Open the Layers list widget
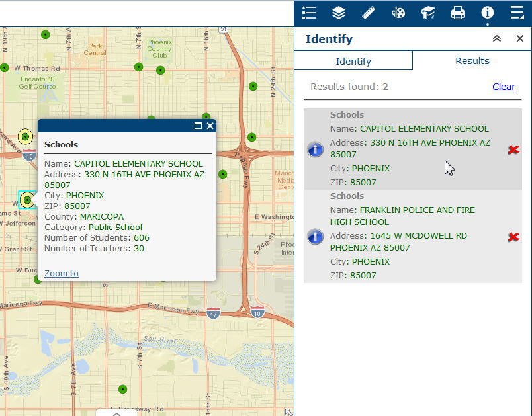The image size is (532, 416). point(339,13)
